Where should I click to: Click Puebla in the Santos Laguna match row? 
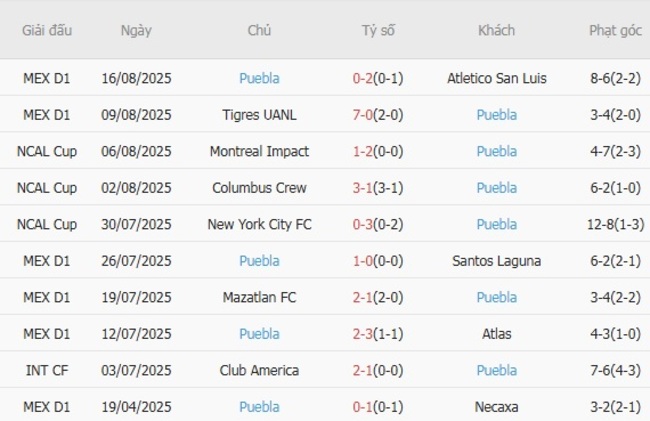point(259,261)
